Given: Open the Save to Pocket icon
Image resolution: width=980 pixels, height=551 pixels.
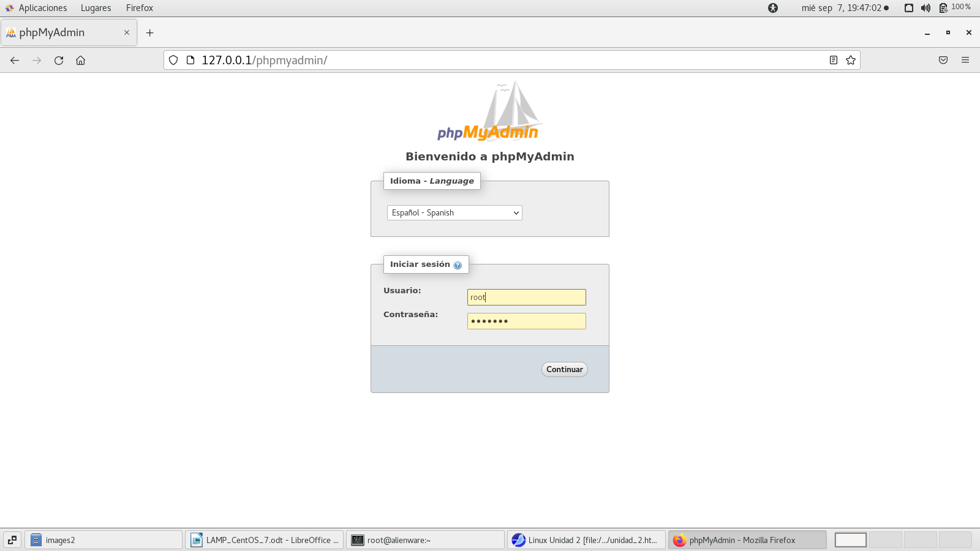Looking at the screenshot, I should tap(943, 60).
